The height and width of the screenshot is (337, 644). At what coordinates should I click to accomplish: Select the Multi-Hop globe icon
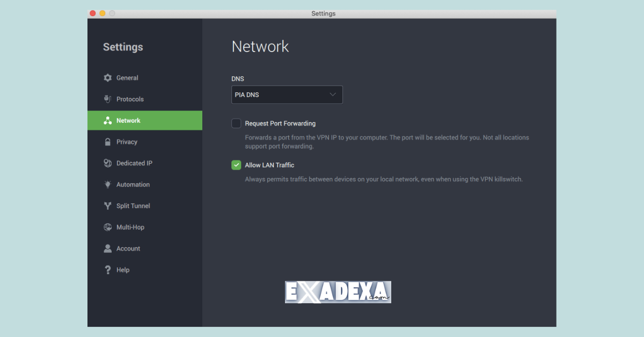[107, 227]
